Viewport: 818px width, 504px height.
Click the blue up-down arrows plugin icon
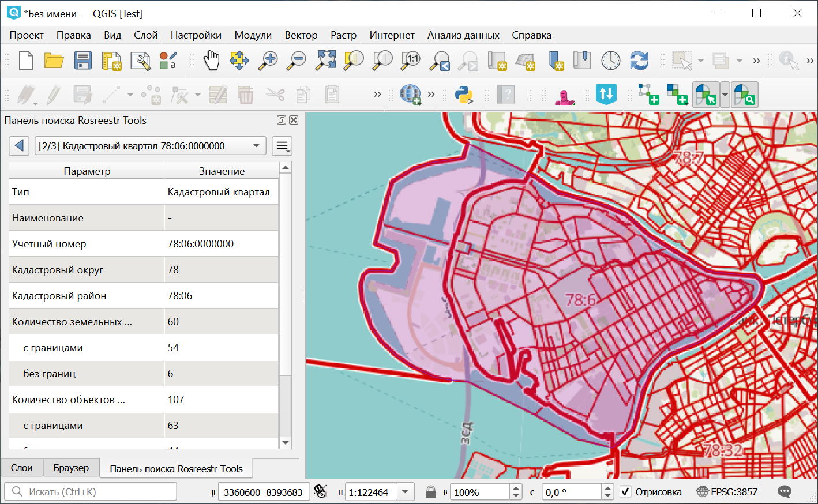tap(606, 95)
